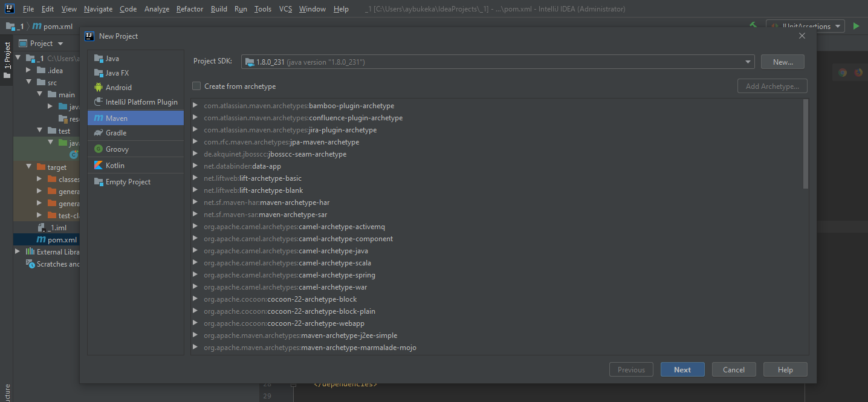The image size is (868, 402).
Task: Open the File menu
Action: tap(28, 9)
